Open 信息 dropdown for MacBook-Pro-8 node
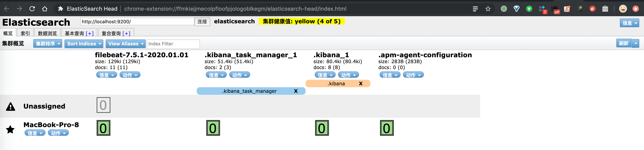 pos(35,133)
